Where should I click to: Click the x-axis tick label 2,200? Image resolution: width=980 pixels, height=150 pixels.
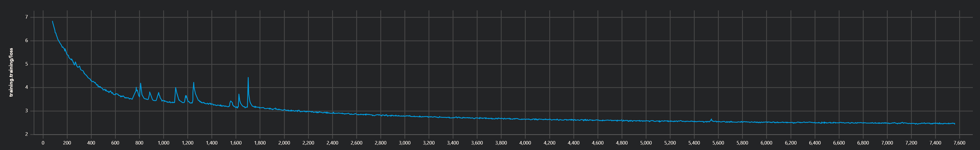coord(308,143)
